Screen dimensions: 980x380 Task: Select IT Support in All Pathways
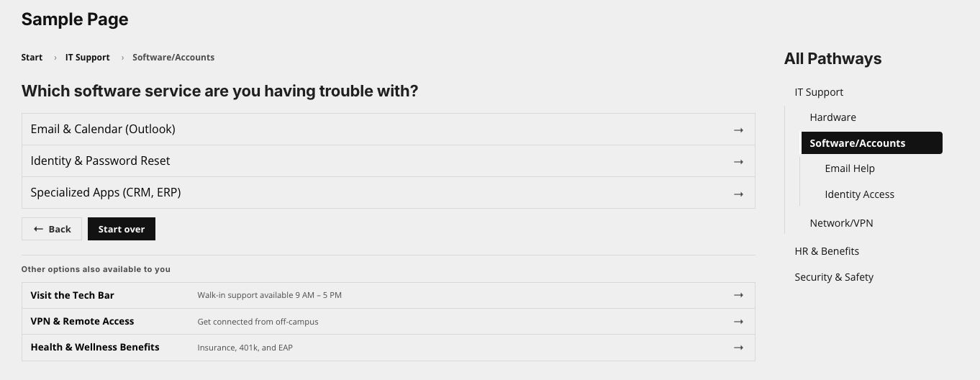tap(819, 92)
